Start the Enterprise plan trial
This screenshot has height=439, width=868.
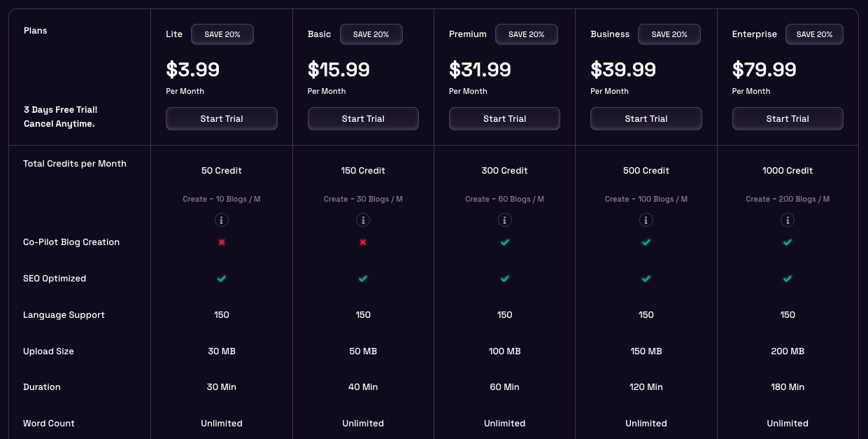[788, 119]
